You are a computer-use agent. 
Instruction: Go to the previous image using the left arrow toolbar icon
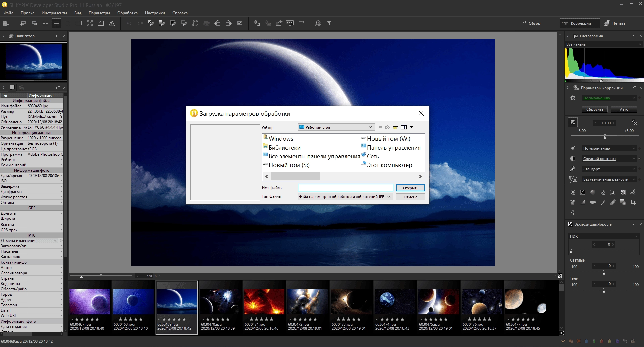click(x=23, y=23)
